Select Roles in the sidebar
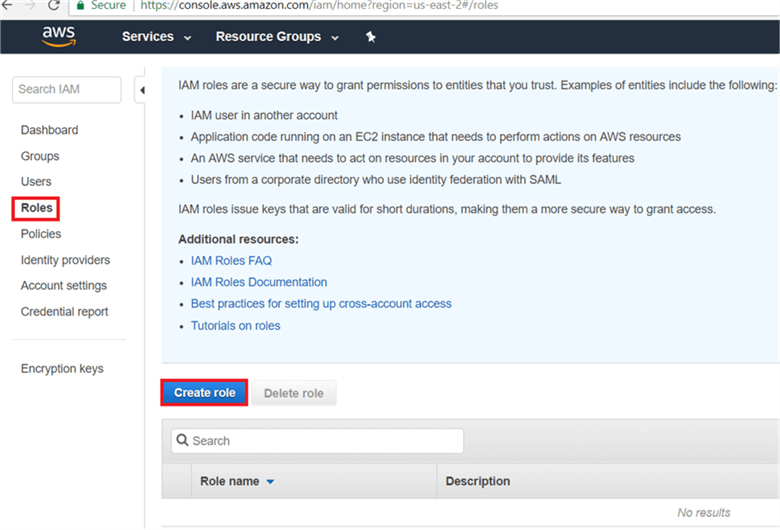780x530 pixels. coord(36,208)
